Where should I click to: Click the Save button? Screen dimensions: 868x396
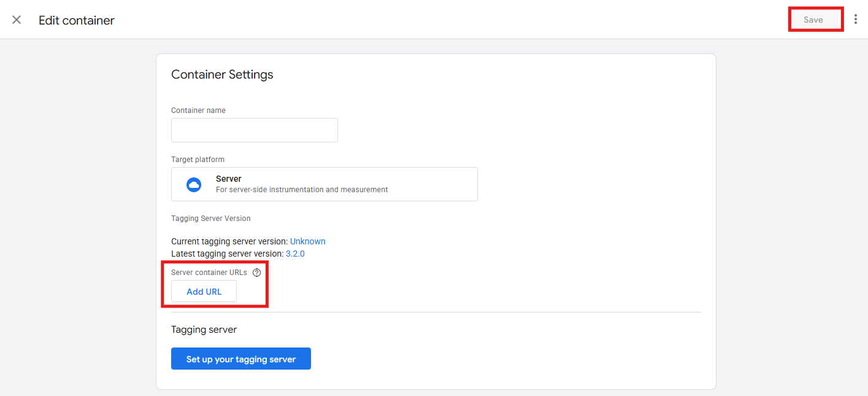click(x=813, y=20)
